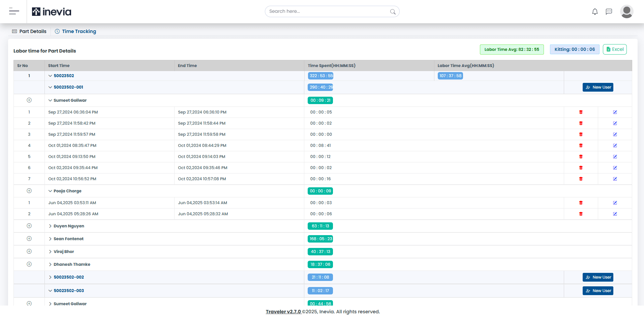Expand part number 50023502-002
644x317 pixels.
point(50,277)
